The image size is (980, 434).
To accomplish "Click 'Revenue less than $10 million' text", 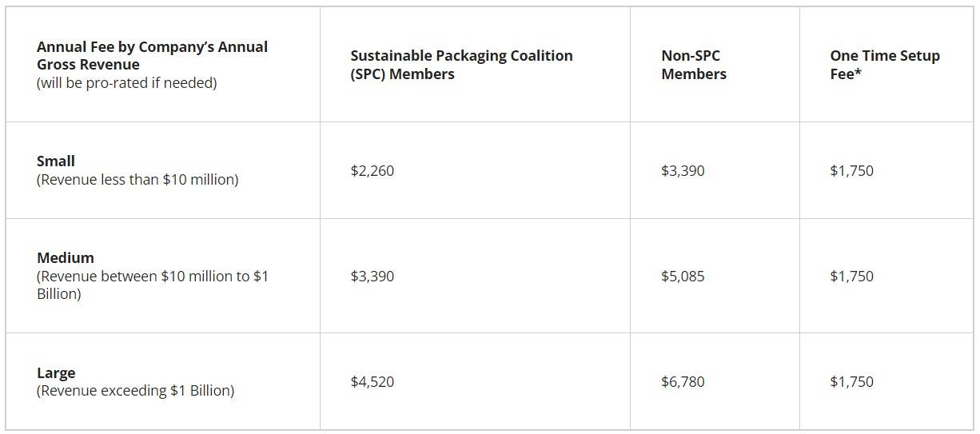I will (x=137, y=180).
